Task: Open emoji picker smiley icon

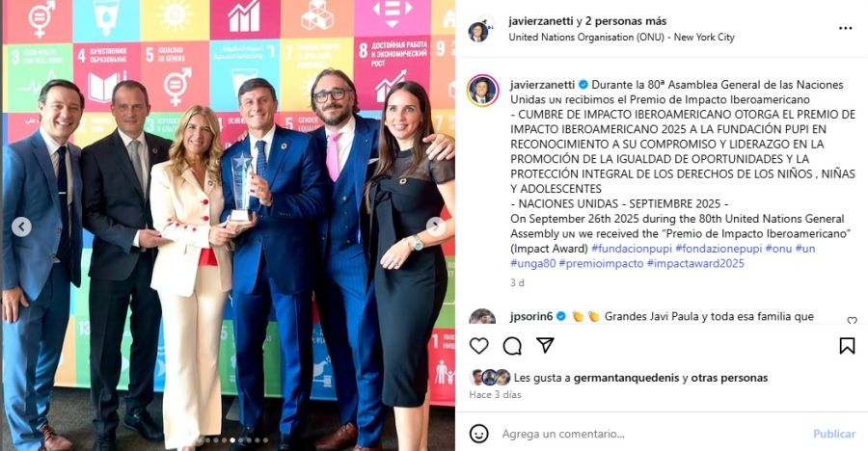Action: (478, 434)
